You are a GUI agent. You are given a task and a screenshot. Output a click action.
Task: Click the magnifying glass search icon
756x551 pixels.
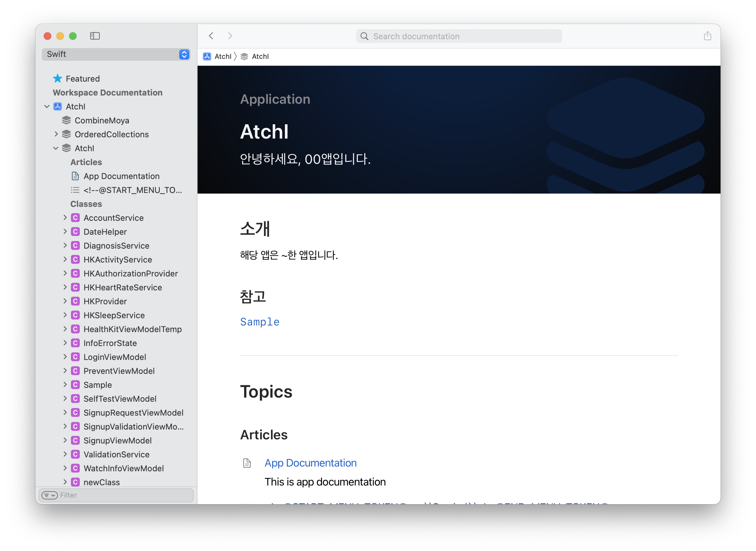coord(364,36)
